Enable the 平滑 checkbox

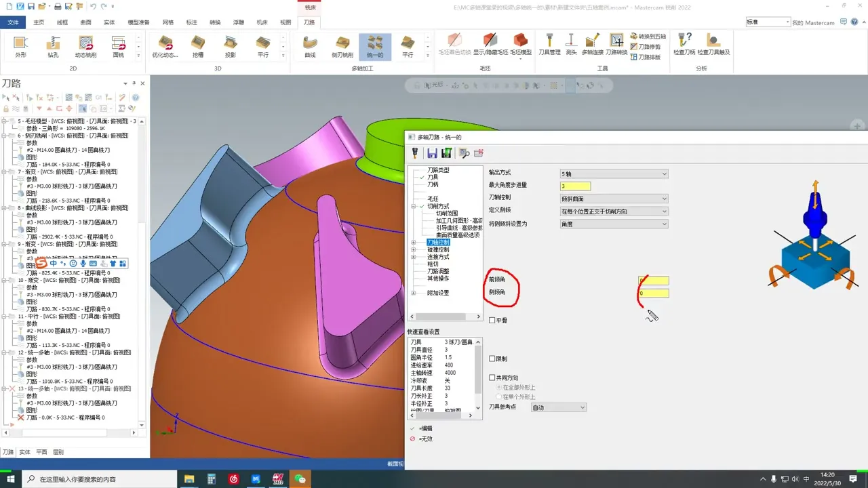click(492, 321)
